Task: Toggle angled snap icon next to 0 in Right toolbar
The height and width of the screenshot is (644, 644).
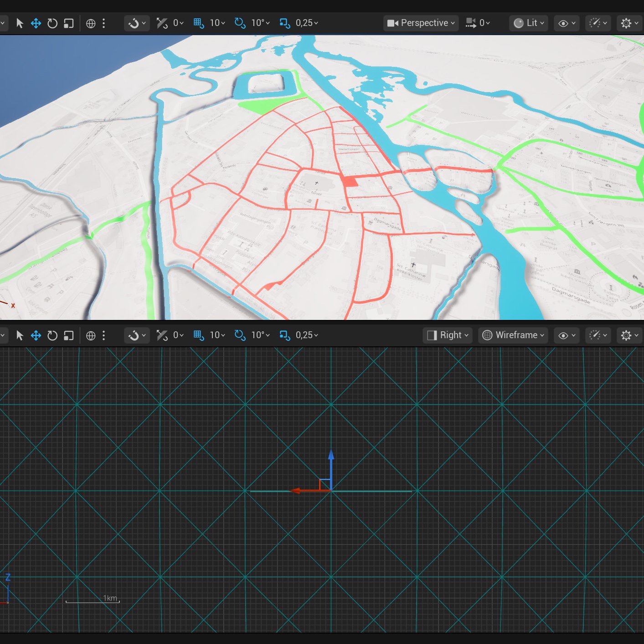Action: pos(162,335)
